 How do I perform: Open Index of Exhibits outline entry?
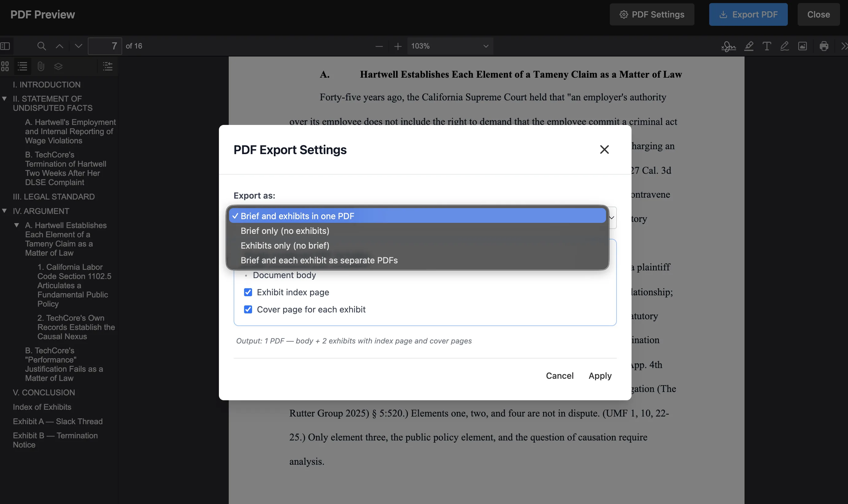coord(42,407)
